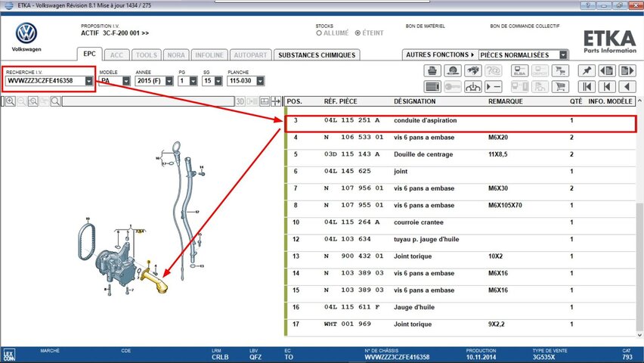Zoom in on the parts diagram
The height and width of the screenshot is (363, 644).
(11, 101)
